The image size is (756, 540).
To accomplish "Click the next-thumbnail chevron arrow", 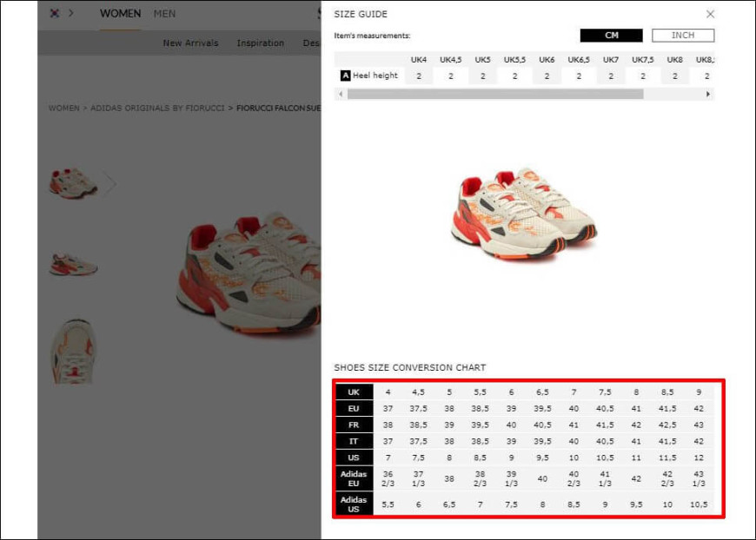I will [110, 183].
